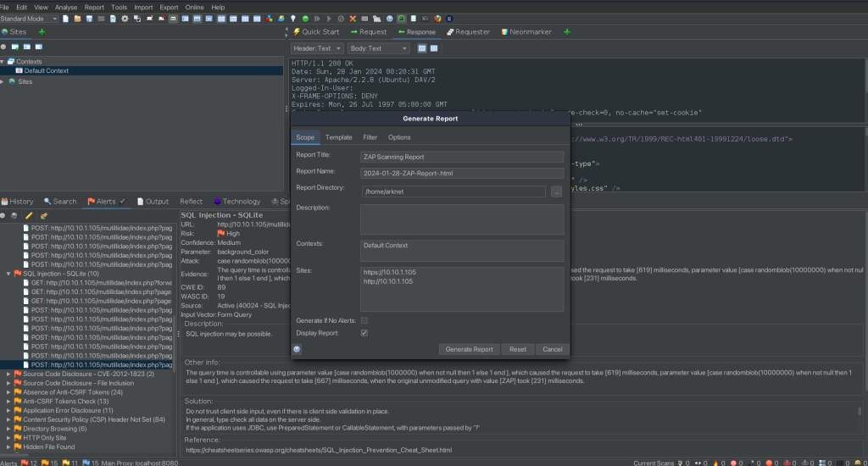Enable the Generate If No Alerts checkbox
This screenshot has height=466, width=868.
(364, 320)
